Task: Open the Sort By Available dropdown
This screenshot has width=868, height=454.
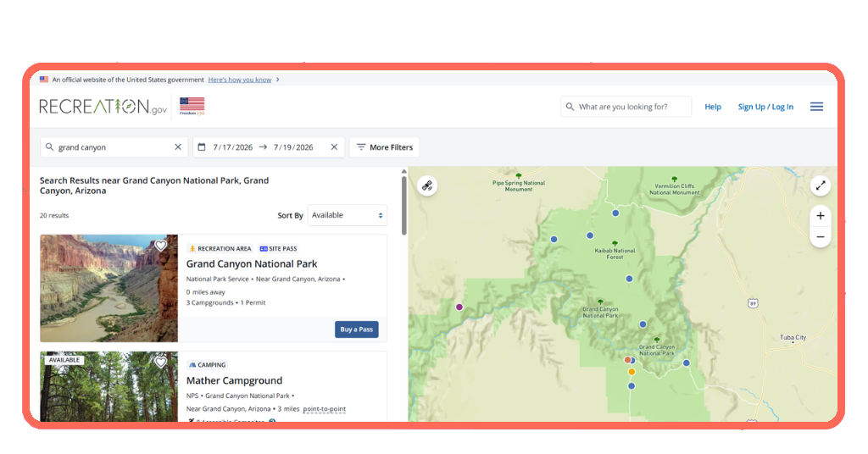Action: pos(347,215)
